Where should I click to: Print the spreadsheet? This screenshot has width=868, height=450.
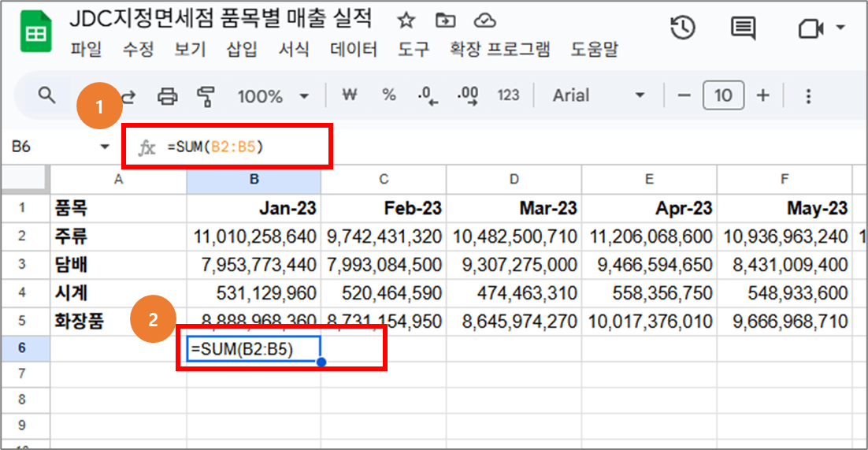[167, 96]
